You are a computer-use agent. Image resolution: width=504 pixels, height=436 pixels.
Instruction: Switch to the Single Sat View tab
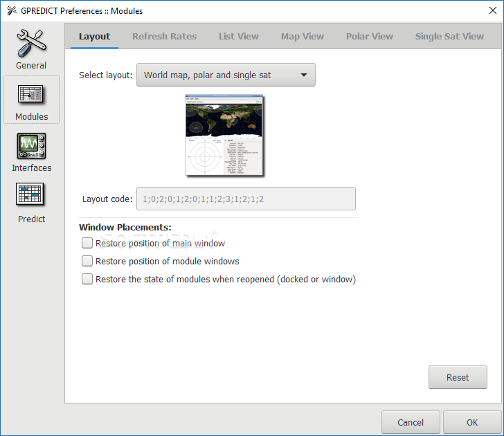click(x=449, y=36)
